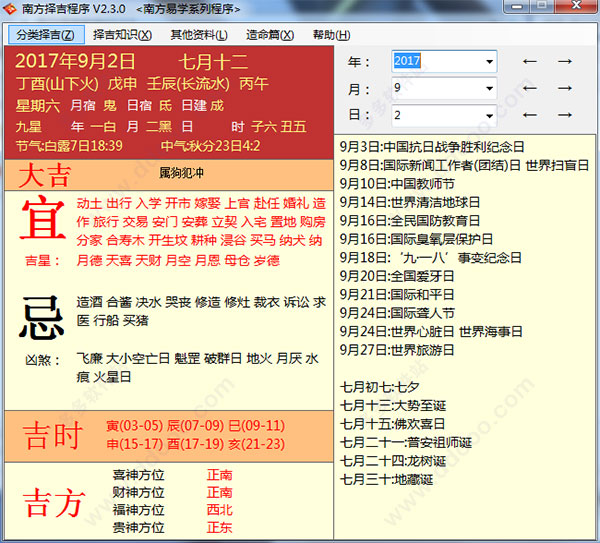Click the 9月16日:全民国防教育日 entry
Image resolution: width=600 pixels, height=543 pixels.
tap(410, 220)
